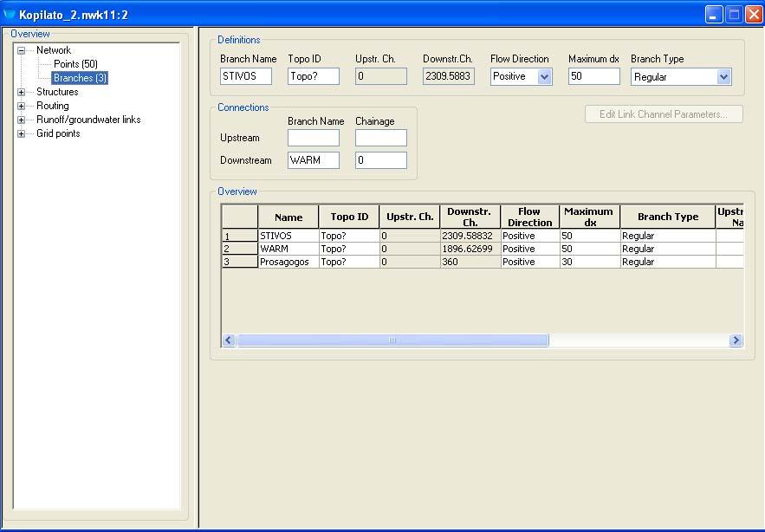This screenshot has height=532, width=765.
Task: Click the 360 downstream chainage cell
Action: pyautogui.click(x=470, y=262)
